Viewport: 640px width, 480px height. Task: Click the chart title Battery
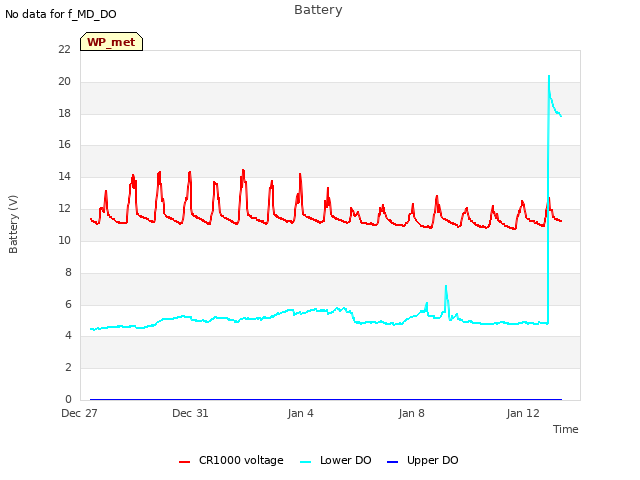(318, 10)
